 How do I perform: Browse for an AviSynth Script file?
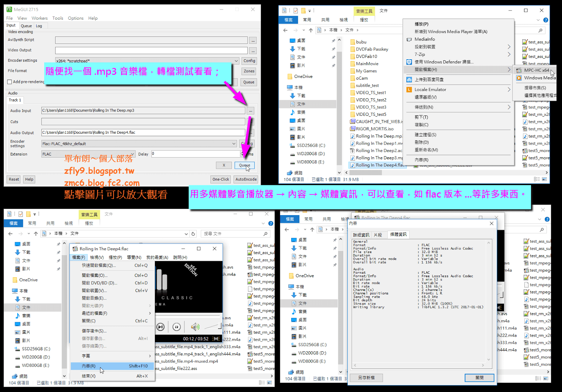coord(253,41)
